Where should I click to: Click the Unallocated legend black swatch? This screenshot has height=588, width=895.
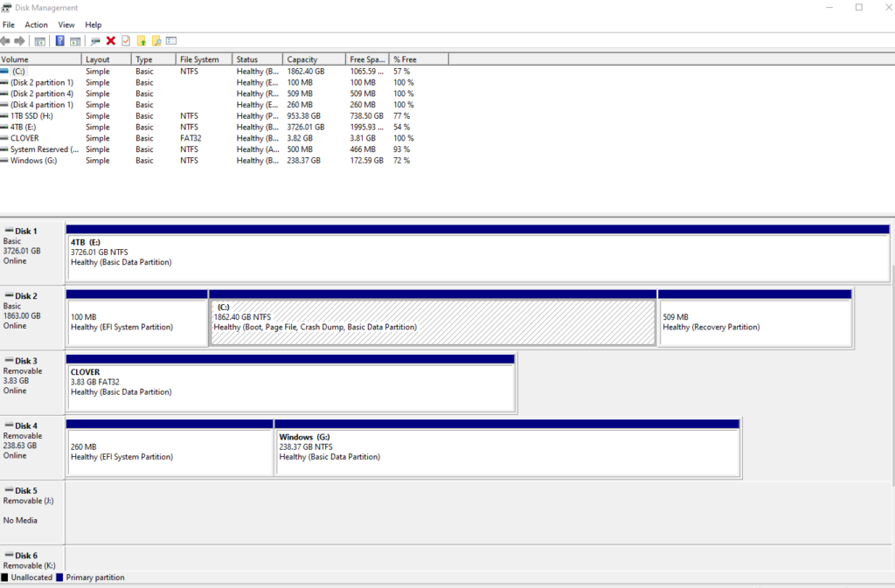tap(4, 578)
